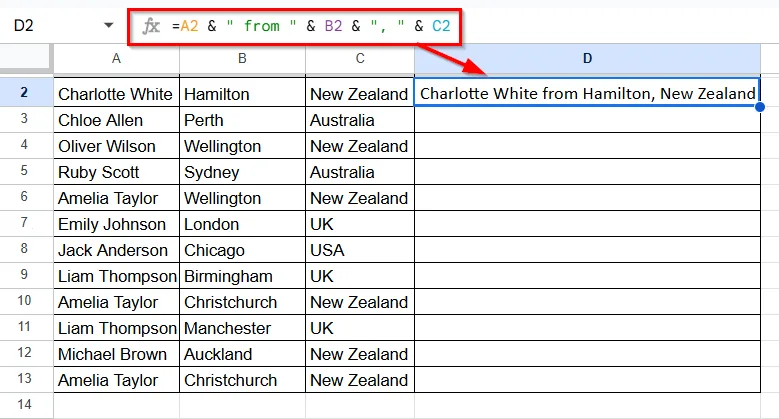Click cell containing Chicago
Image resolution: width=779 pixels, height=419 pixels.
242,250
